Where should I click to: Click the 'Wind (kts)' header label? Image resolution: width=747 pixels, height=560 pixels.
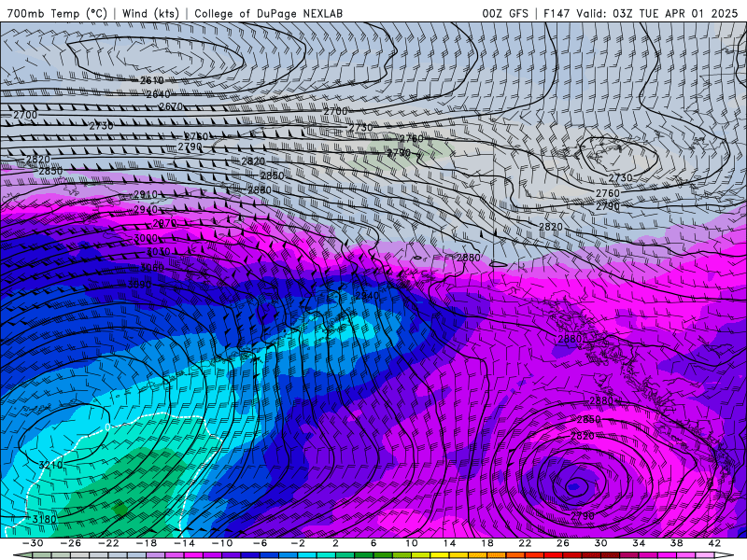coord(150,13)
